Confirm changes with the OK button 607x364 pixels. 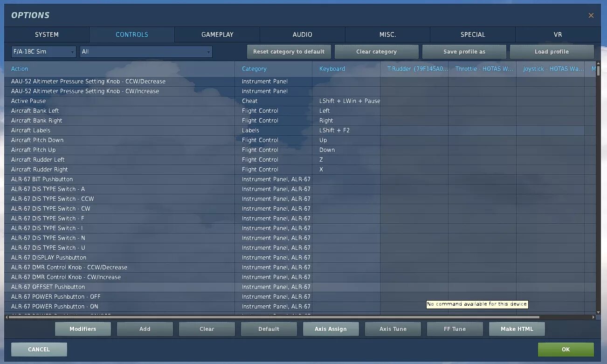coord(566,349)
